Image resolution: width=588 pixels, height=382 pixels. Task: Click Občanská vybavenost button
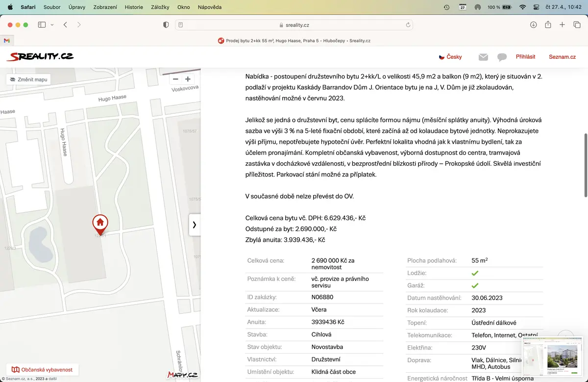tap(42, 370)
